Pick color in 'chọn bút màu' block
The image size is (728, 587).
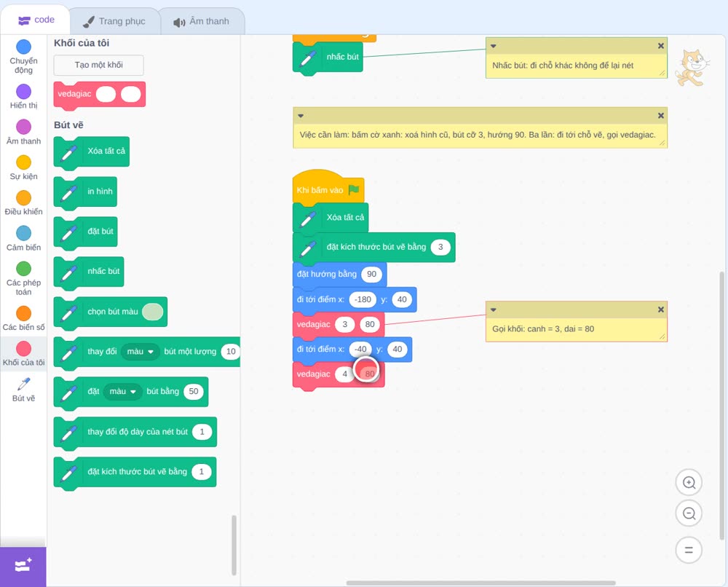click(152, 312)
